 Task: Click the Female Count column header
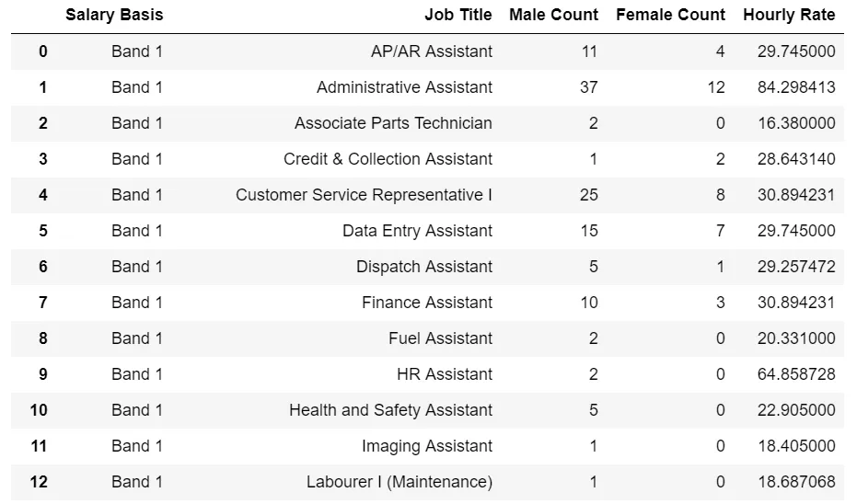tap(670, 15)
